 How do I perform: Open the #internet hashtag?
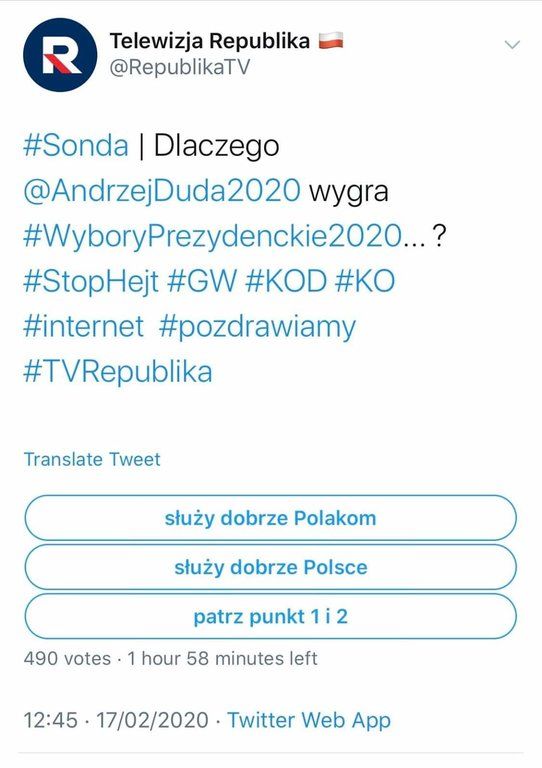84,327
